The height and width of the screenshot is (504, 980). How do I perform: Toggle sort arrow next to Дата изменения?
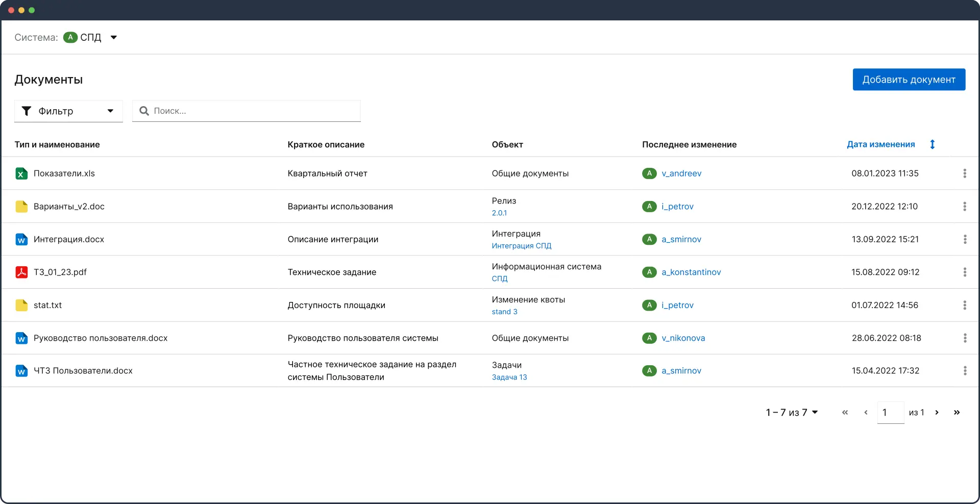[932, 144]
